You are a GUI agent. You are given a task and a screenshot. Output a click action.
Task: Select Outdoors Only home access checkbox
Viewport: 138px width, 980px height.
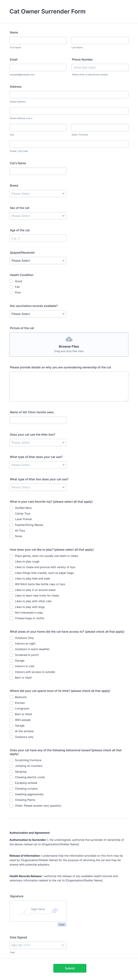[11, 638]
